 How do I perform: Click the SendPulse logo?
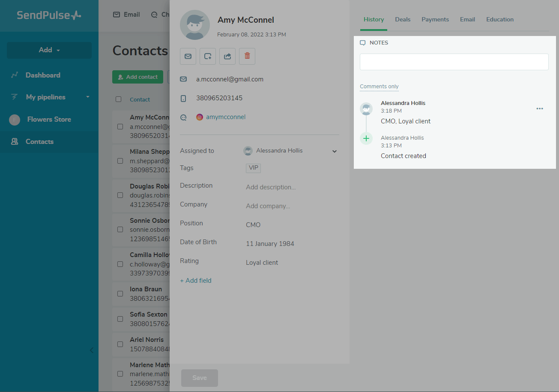coord(49,15)
